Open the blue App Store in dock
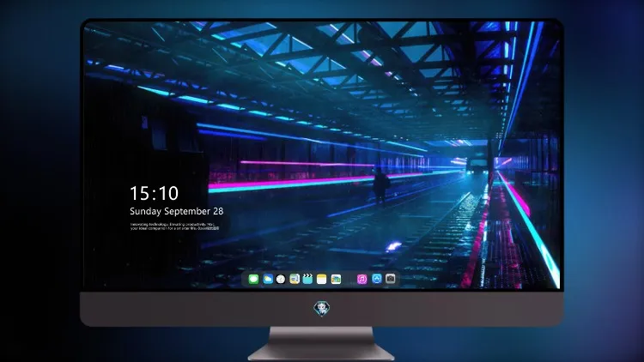644x362 pixels. tap(377, 279)
